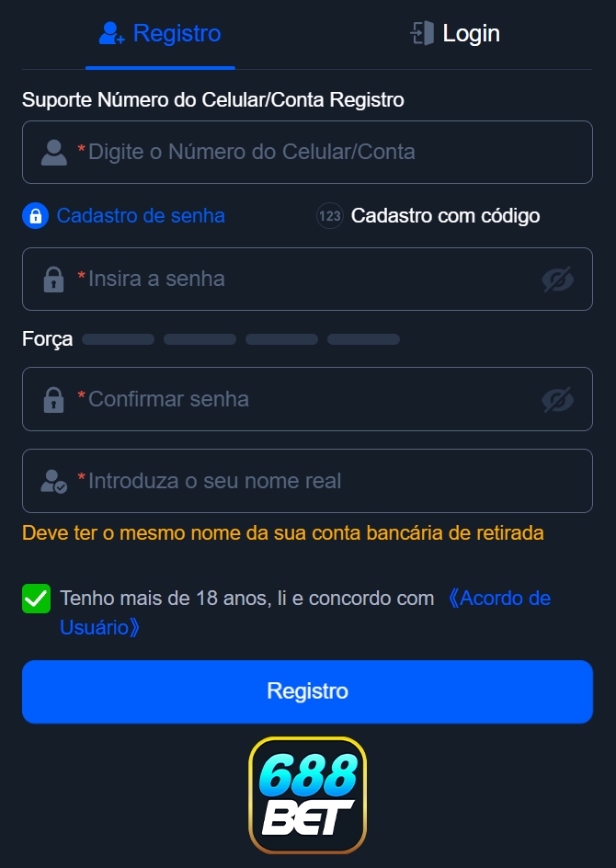Viewport: 616px width, 868px height.
Task: Click the person icon in the phone number field
Action: (53, 152)
